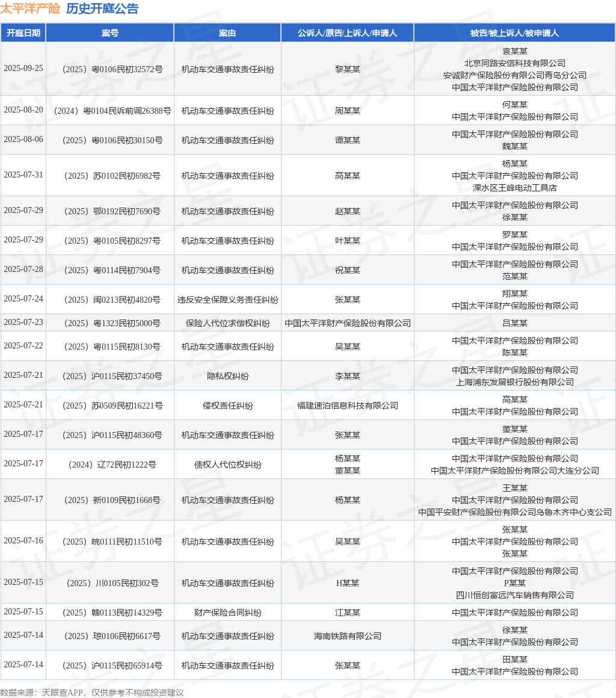Click date cell 2025-08-06
Image resolution: width=616 pixels, height=698 pixels.
pyautogui.click(x=23, y=140)
